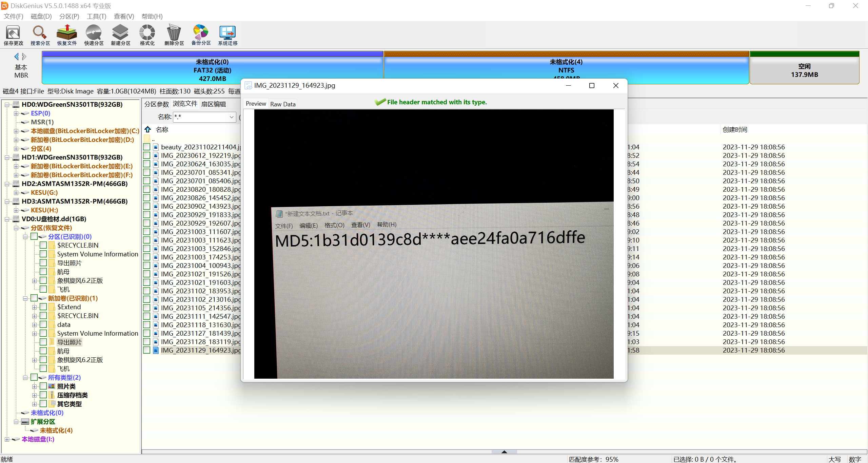
Task: Open the 工具(T) menu
Action: (96, 16)
